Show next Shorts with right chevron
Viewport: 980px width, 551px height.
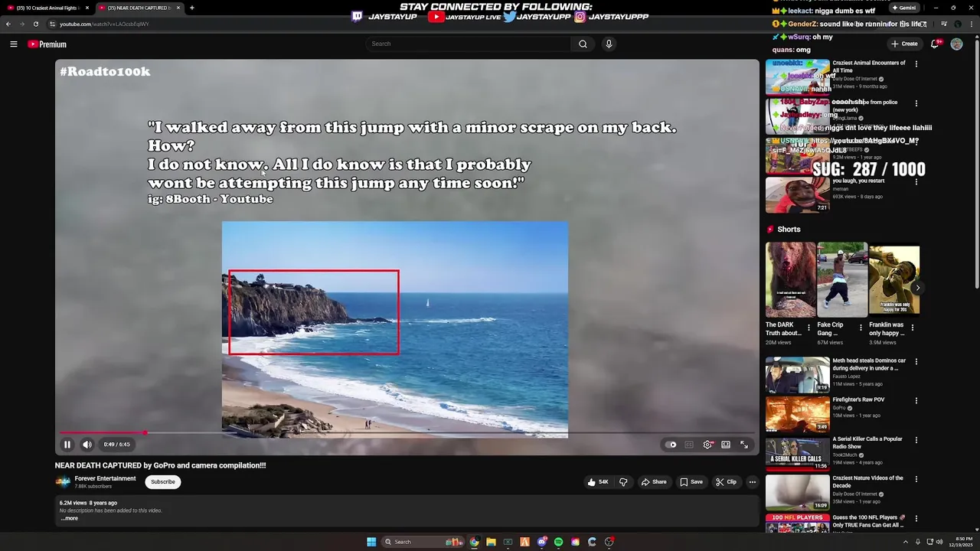click(917, 288)
